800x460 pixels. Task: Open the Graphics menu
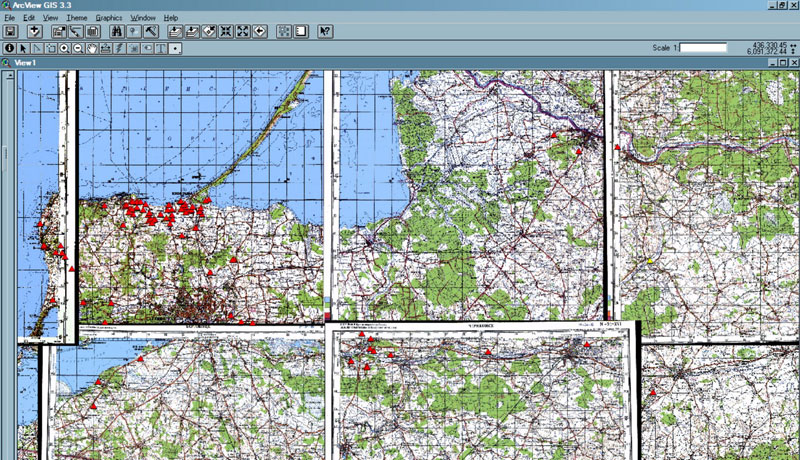click(x=109, y=18)
